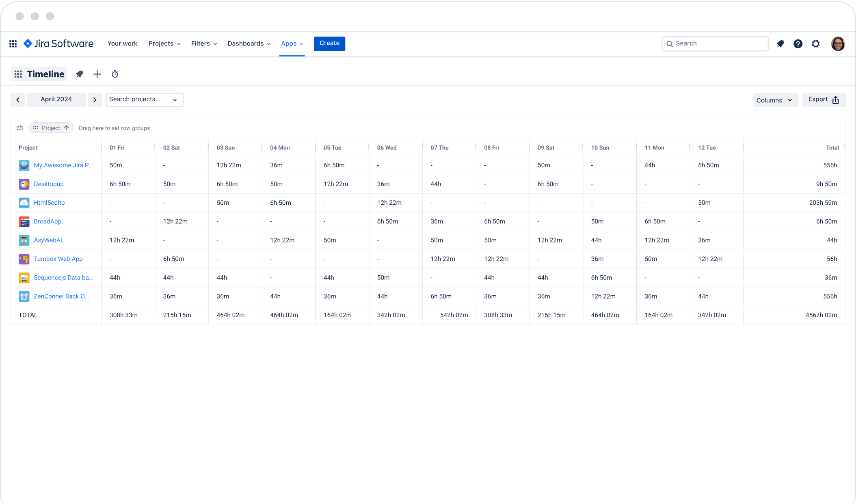The height and width of the screenshot is (504, 856).
Task: Go to previous month arrow
Action: tap(18, 100)
